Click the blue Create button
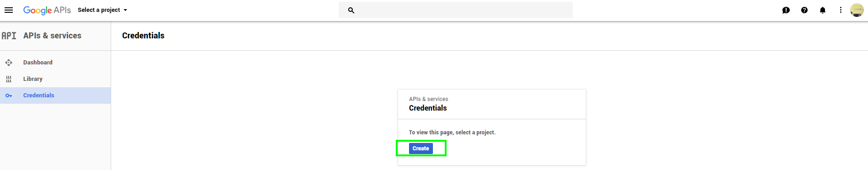868x170 pixels. click(x=421, y=149)
